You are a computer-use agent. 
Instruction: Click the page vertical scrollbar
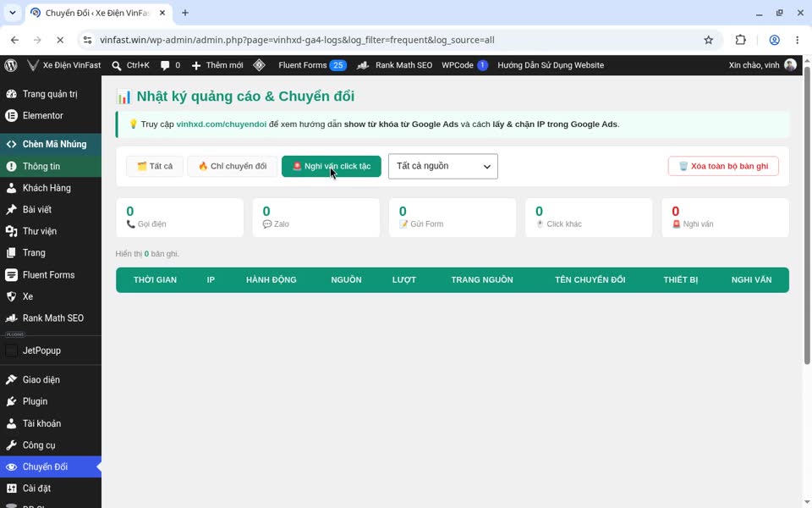point(807,215)
